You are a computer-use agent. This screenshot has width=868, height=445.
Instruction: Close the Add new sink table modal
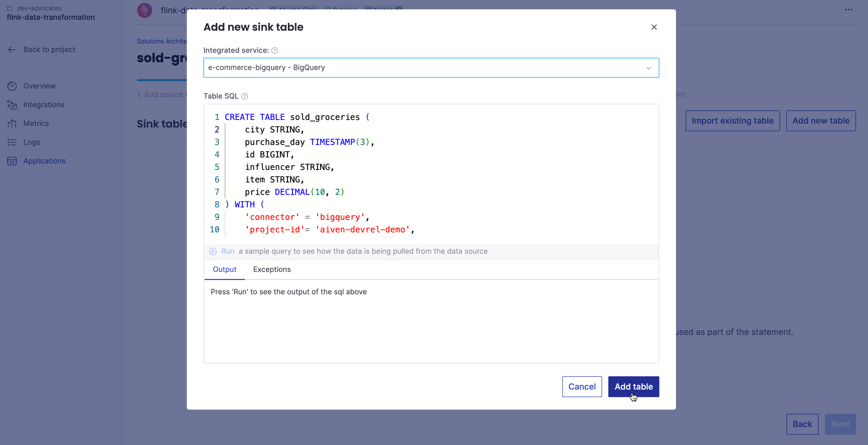(x=654, y=27)
